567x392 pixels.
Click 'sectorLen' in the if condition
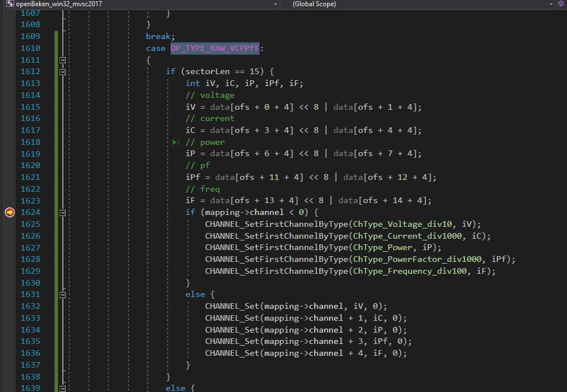pos(208,72)
